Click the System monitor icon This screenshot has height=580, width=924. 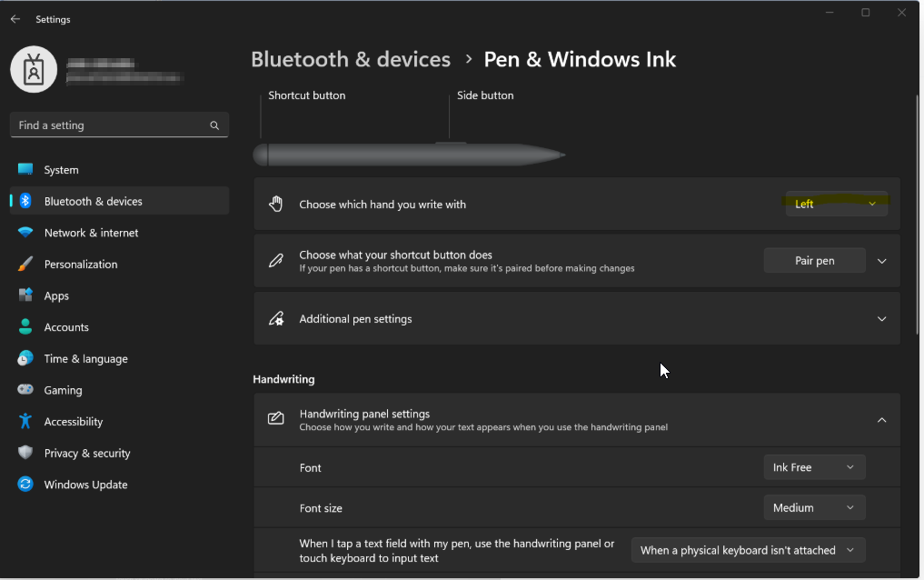pos(25,169)
